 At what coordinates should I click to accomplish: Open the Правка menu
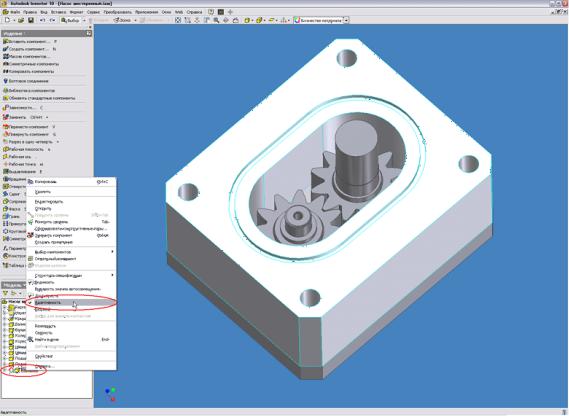tap(30, 12)
